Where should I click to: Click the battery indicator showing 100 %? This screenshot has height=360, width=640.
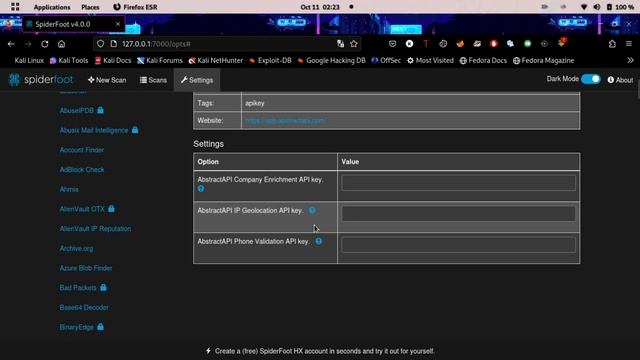coord(620,7)
